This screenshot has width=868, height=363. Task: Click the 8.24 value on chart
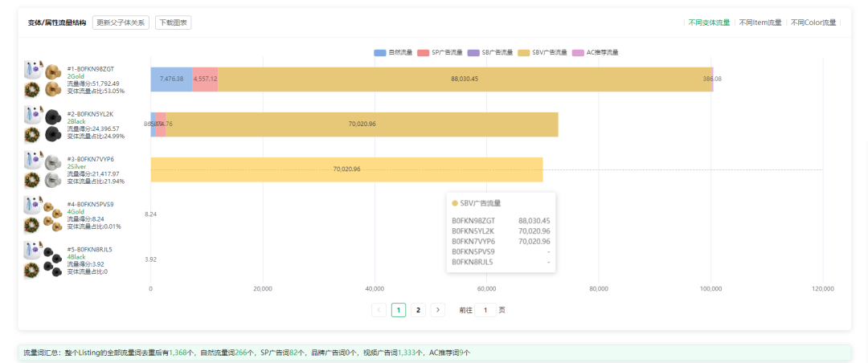[150, 214]
